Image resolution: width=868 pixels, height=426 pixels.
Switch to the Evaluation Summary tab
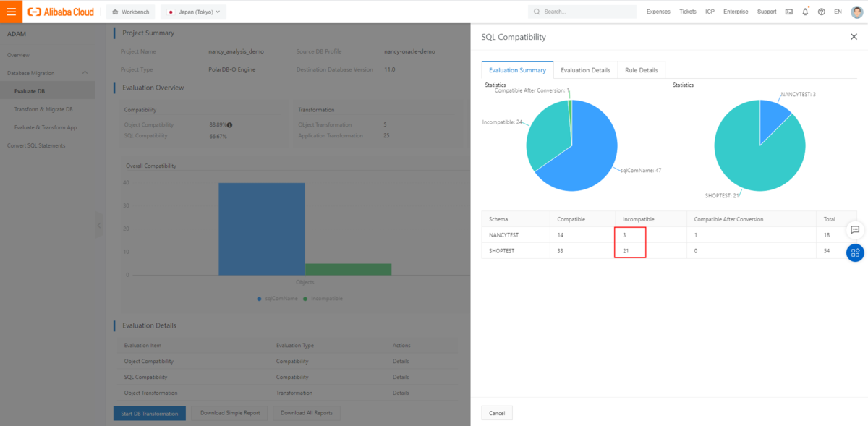pos(517,70)
